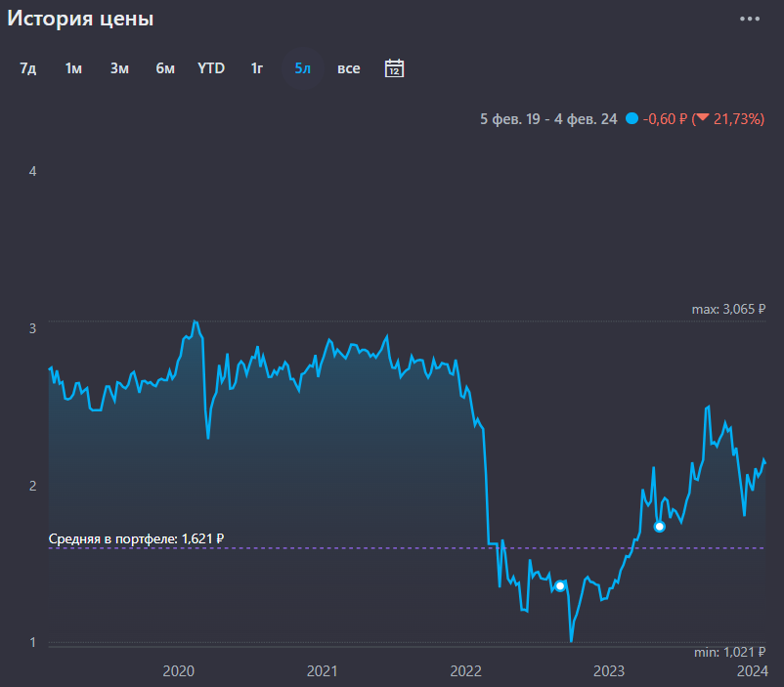Screen dimensions: 784x687
Task: Click the trade marker in 2023
Action: click(x=660, y=527)
